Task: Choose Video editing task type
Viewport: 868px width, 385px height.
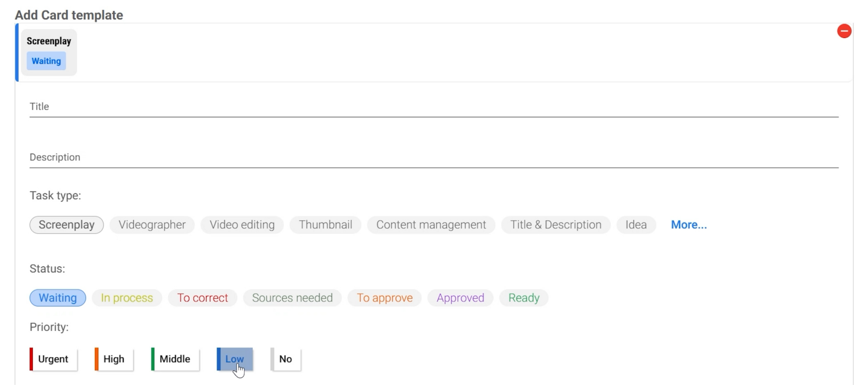Action: [242, 225]
